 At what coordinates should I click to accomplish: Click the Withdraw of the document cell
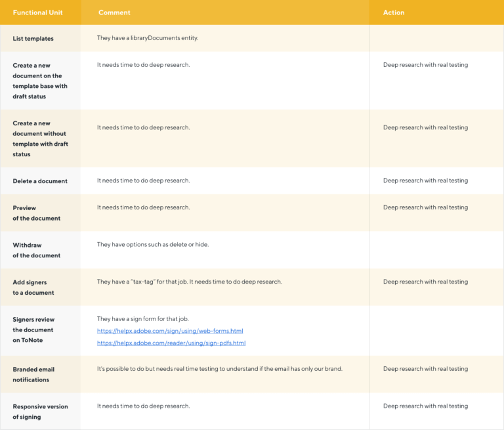pyautogui.click(x=36, y=250)
